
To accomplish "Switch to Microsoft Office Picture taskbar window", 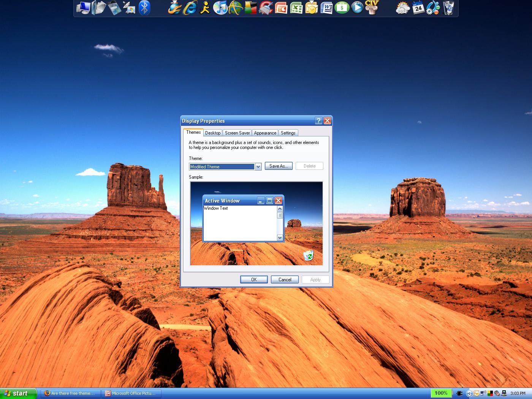I will click(132, 393).
